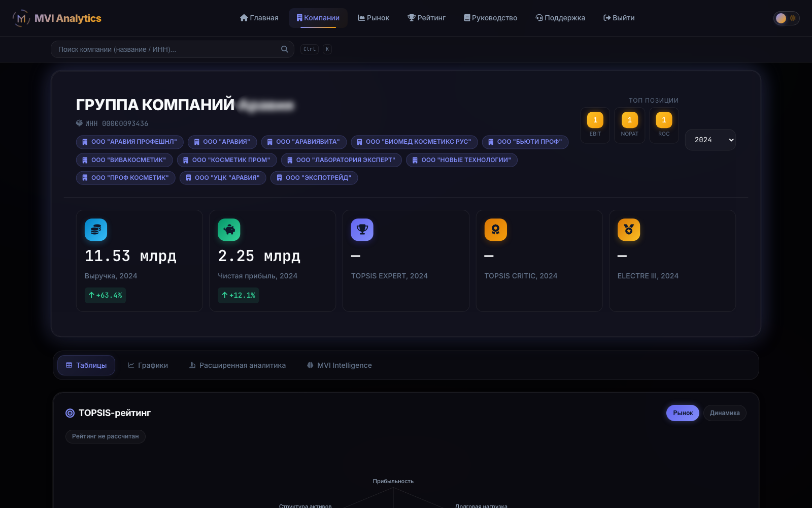Open the Главная home page
The image size is (812, 508).
pyautogui.click(x=259, y=18)
